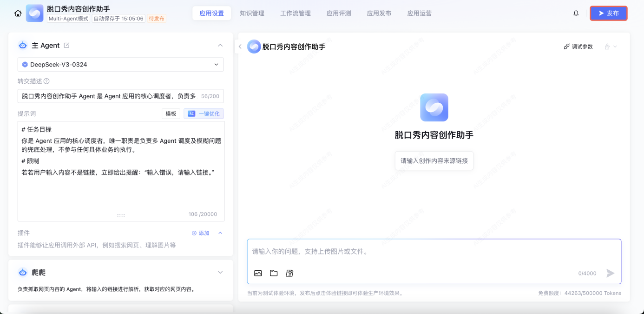
Task: Collapse the 插件 section chevron
Action: coord(220,233)
